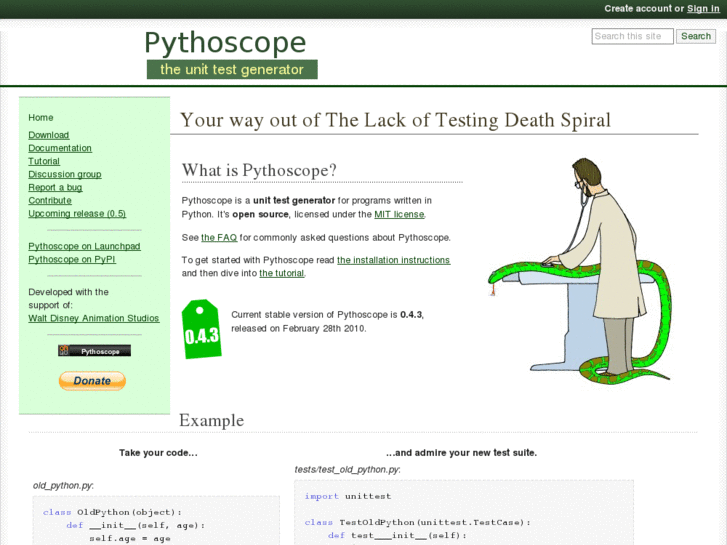Click the old_python.py file name

pyautogui.click(x=63, y=486)
